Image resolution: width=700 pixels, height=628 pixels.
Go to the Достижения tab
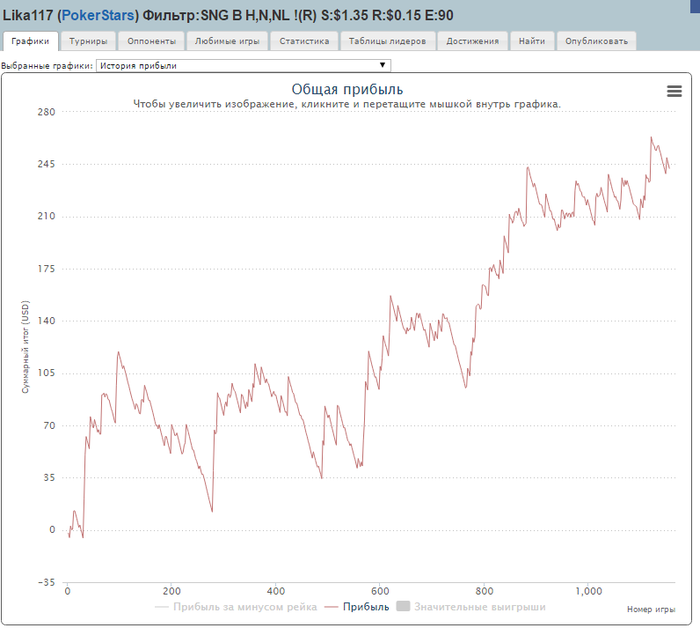[x=472, y=41]
